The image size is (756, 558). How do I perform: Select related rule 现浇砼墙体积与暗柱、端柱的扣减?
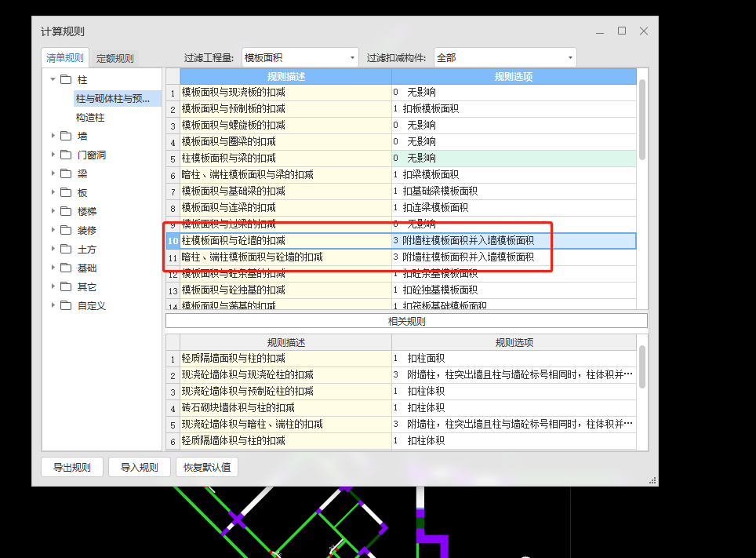(x=286, y=425)
